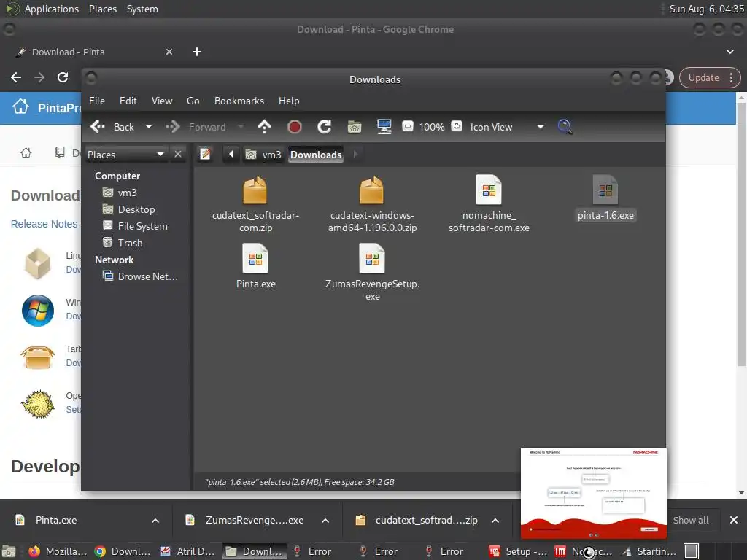Click the Up folder arrow icon
747x560 pixels.
click(x=264, y=127)
